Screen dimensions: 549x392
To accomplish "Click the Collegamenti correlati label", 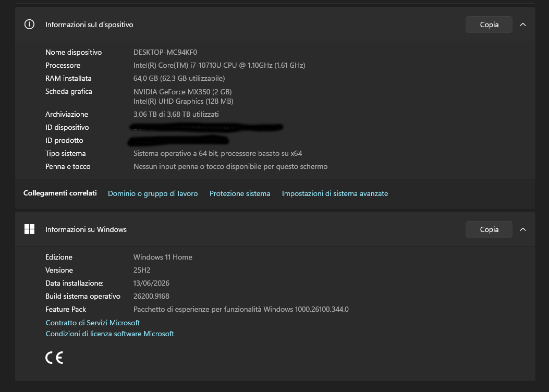I will tap(60, 193).
